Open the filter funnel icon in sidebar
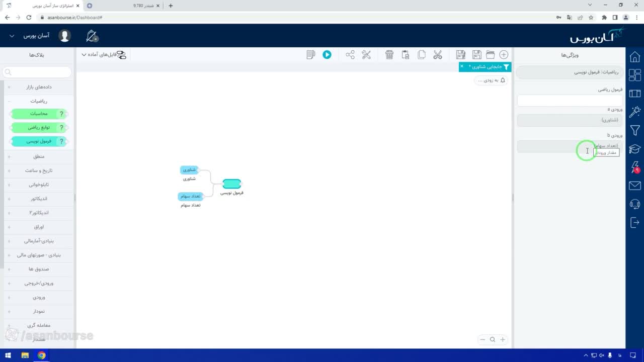This screenshot has height=362, width=644. pos(635,131)
